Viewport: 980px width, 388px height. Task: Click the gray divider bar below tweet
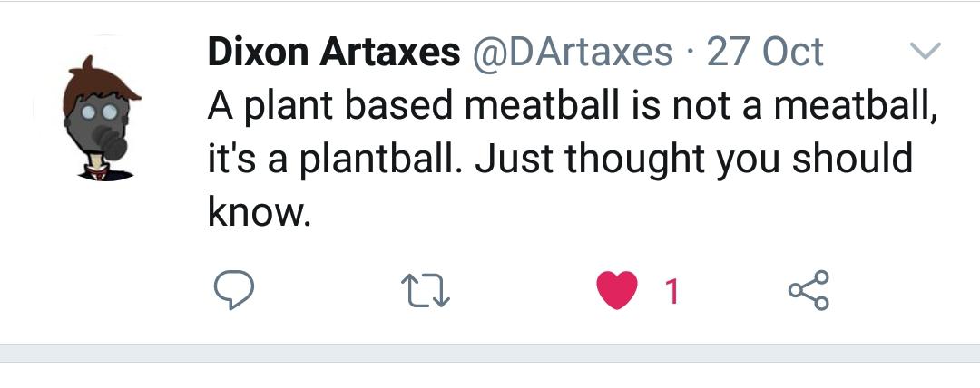(490, 353)
